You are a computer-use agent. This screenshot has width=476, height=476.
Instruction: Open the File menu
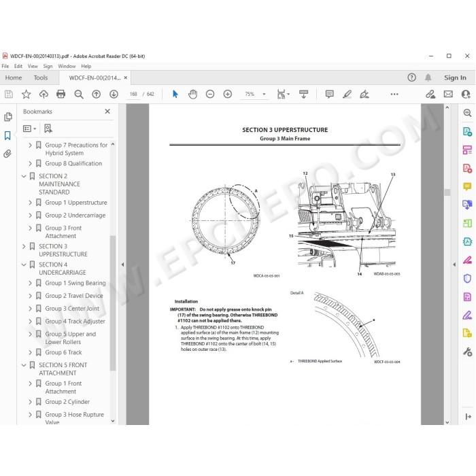tap(5, 66)
